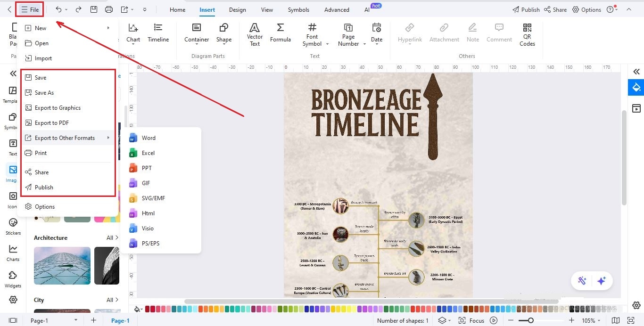
Task: Insert QR Codes
Action: (527, 34)
